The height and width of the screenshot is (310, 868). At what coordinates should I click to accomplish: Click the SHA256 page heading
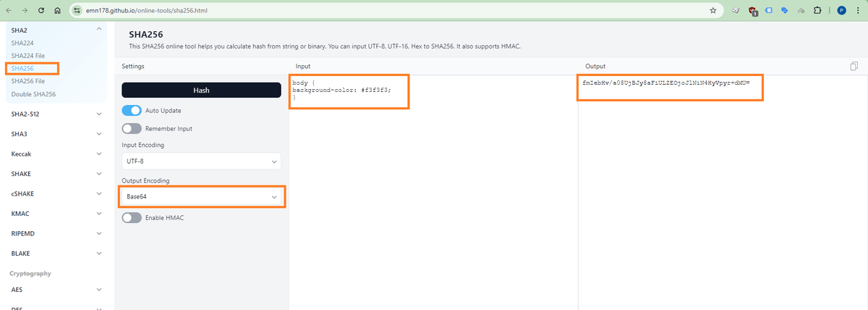(147, 34)
